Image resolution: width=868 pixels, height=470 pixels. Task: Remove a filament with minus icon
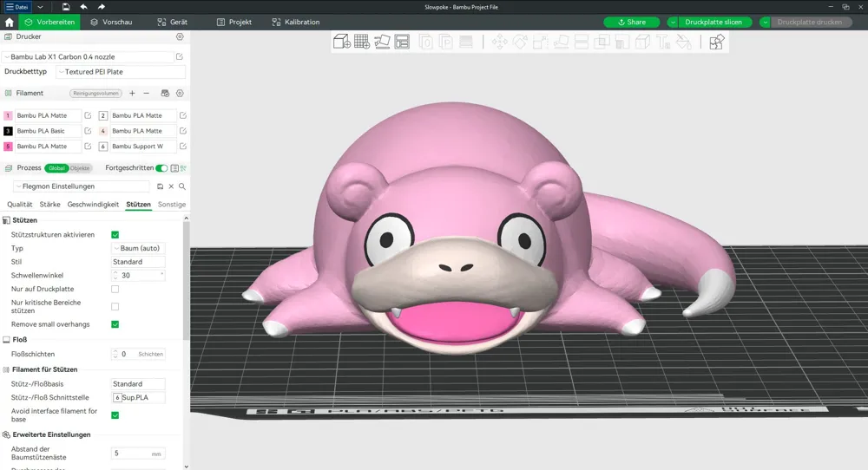point(146,94)
